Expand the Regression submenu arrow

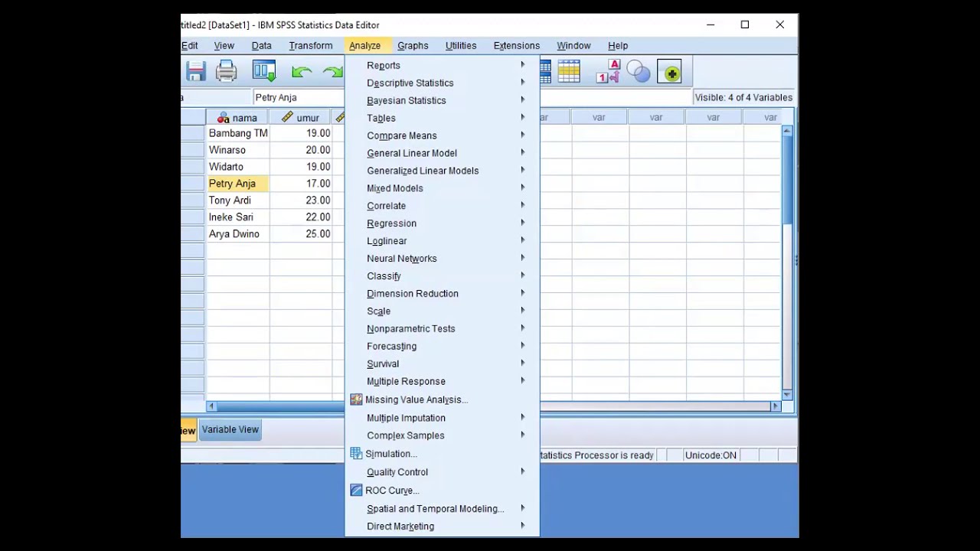(x=523, y=223)
